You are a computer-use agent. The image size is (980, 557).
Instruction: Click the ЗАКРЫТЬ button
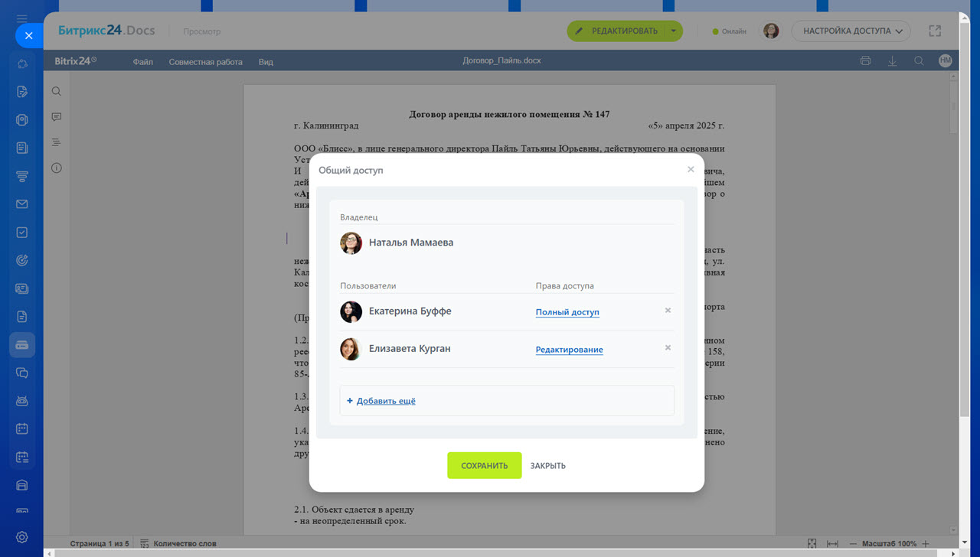coord(548,465)
